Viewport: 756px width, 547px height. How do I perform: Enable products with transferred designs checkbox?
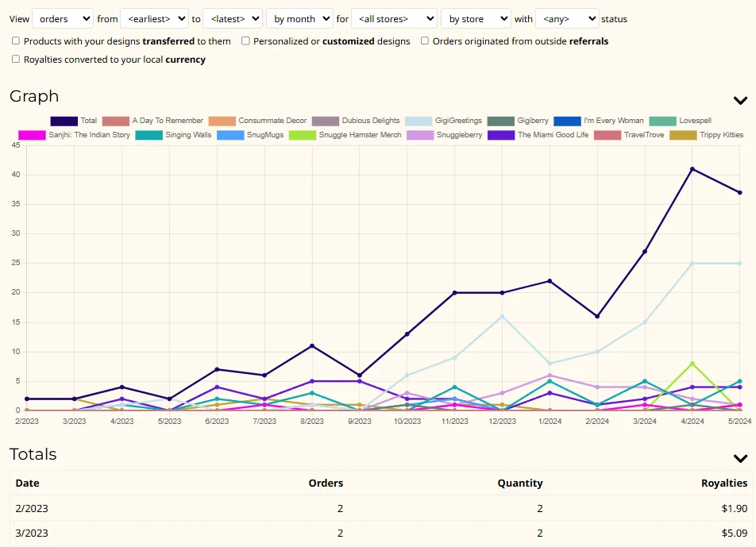(16, 41)
